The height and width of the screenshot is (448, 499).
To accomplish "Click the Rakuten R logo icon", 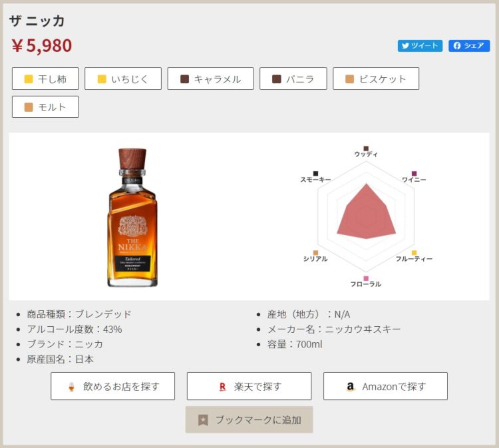I will coord(222,387).
